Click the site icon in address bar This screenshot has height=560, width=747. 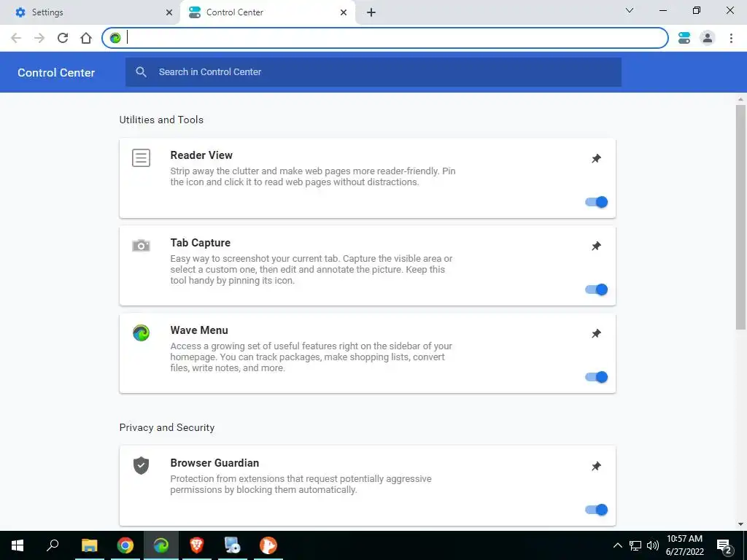tap(115, 38)
